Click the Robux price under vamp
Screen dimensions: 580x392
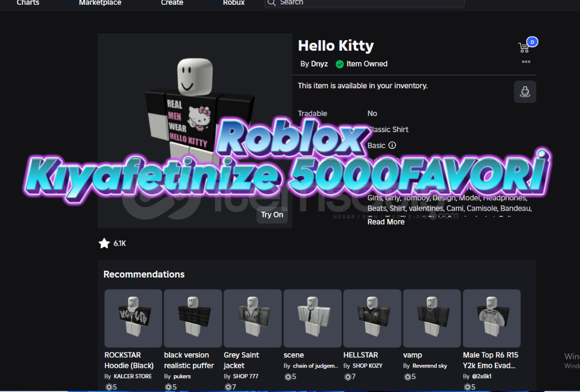point(410,376)
